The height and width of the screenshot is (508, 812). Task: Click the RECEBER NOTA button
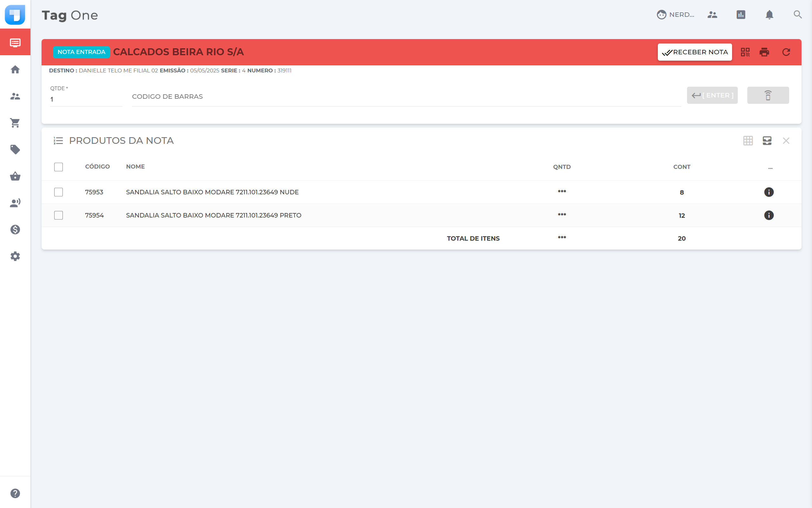pos(695,52)
